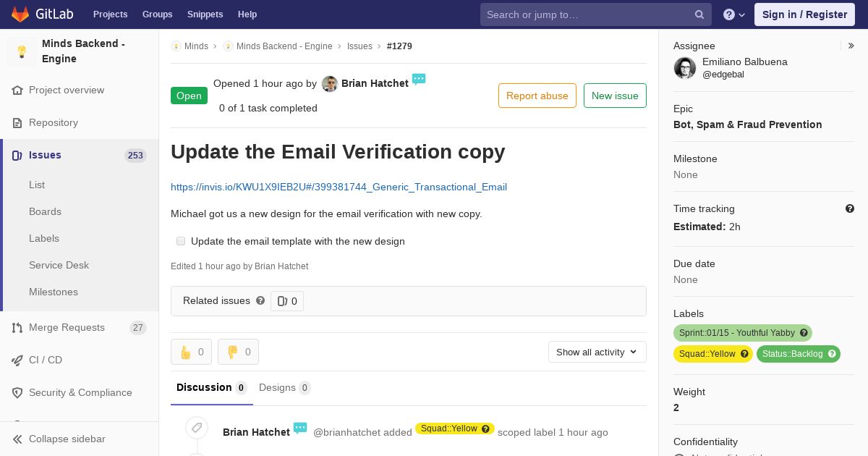
Task: Open the invis.io design link
Action: tap(339, 187)
